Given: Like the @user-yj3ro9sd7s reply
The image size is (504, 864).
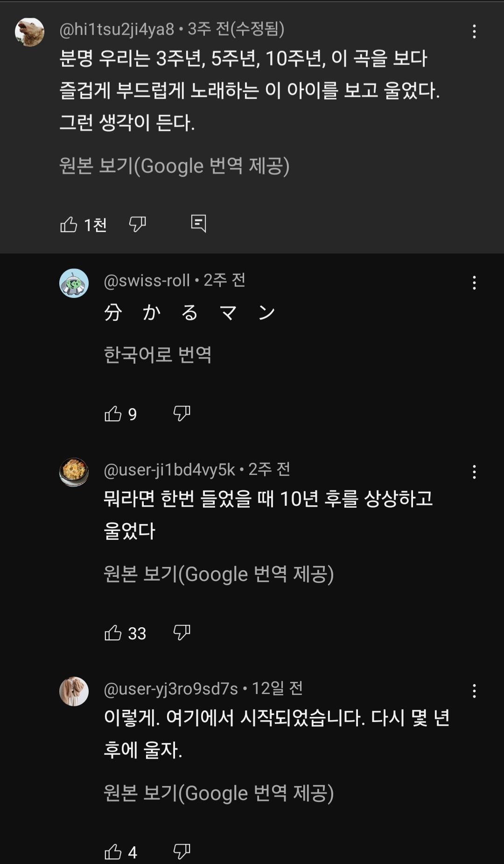Looking at the screenshot, I should tap(113, 852).
